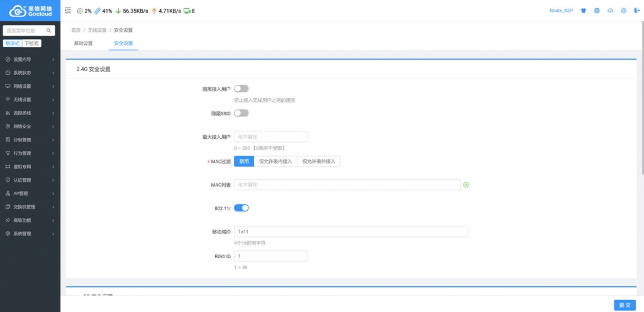Focus the MAC列表 input field

(x=347, y=185)
